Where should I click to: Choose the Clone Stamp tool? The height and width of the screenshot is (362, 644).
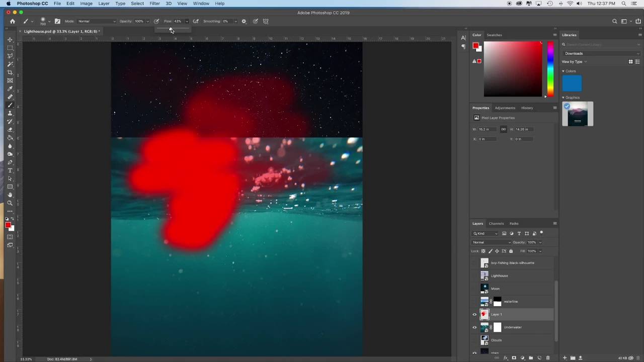click(10, 114)
